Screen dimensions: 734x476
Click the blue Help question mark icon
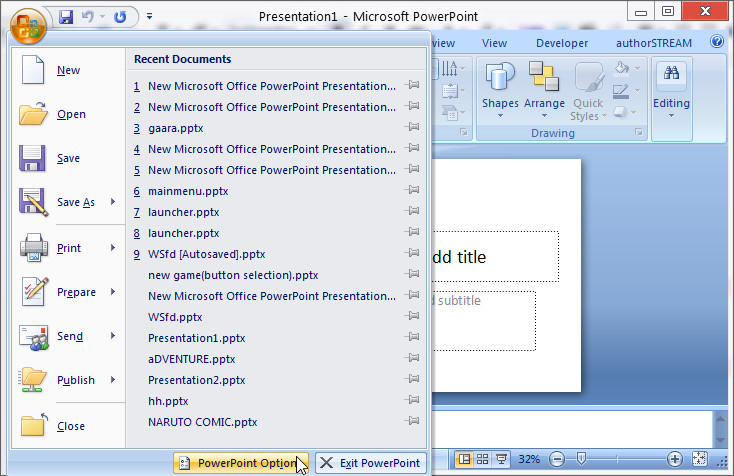(717, 42)
